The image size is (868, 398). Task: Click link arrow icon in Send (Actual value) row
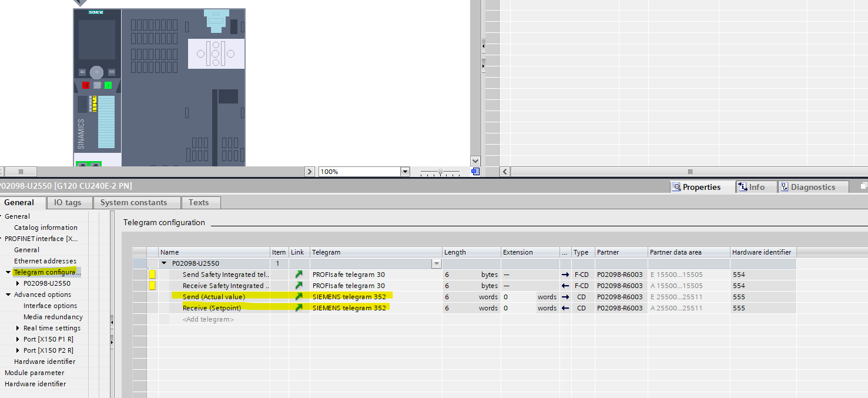point(299,297)
